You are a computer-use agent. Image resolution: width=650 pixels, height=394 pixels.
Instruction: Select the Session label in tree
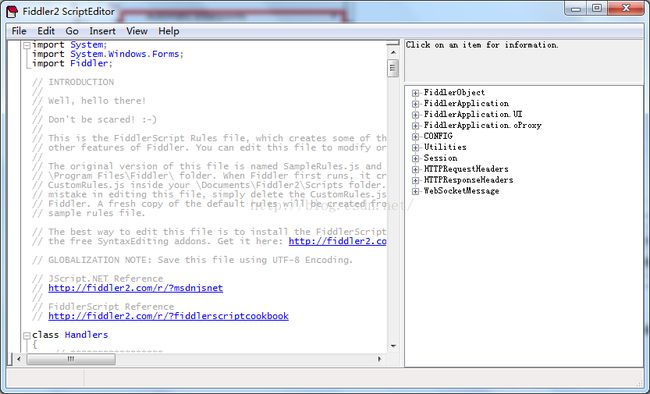[x=440, y=158]
